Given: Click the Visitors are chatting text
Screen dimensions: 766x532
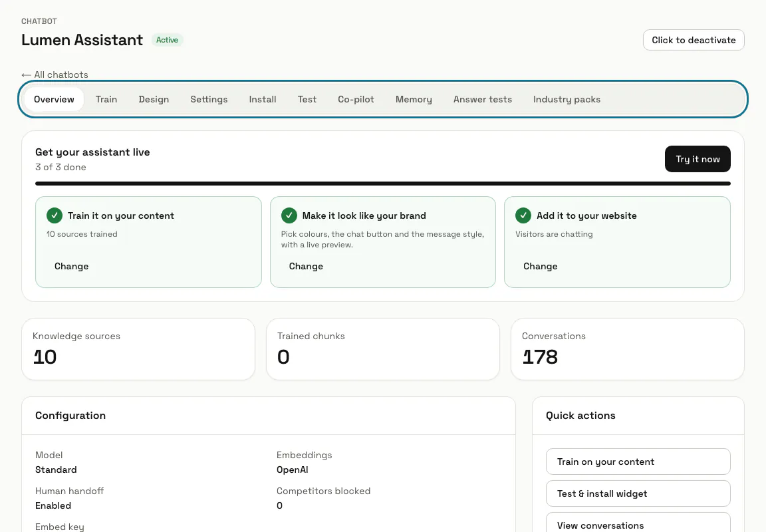Looking at the screenshot, I should pos(554,234).
